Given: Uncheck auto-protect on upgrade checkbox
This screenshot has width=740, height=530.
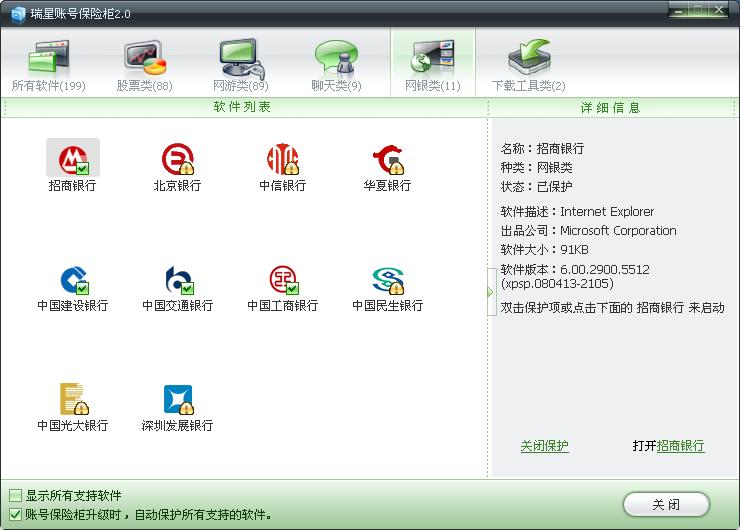Looking at the screenshot, I should coord(16,514).
